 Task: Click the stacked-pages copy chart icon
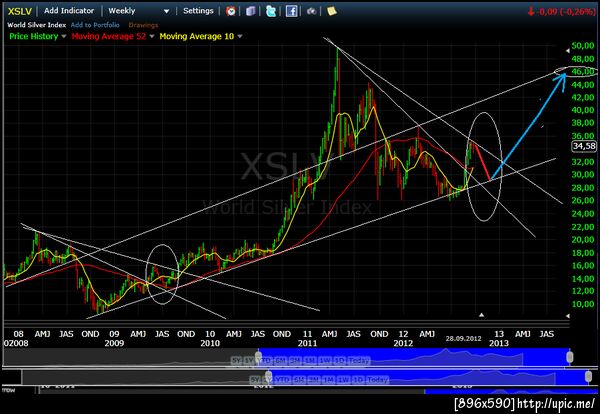(251, 11)
